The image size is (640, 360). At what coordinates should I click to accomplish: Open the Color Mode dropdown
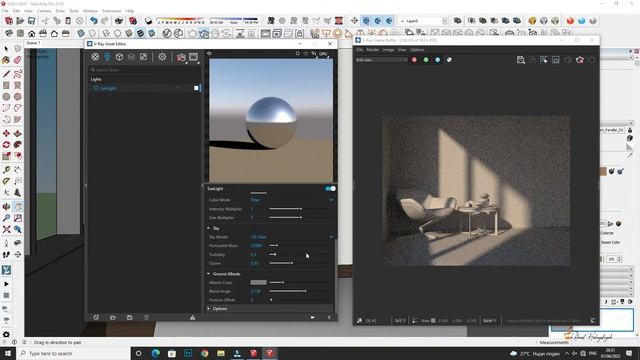(x=292, y=200)
